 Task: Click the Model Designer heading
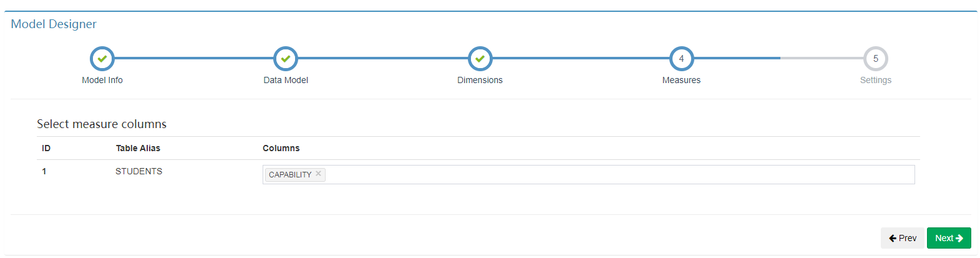click(x=54, y=24)
